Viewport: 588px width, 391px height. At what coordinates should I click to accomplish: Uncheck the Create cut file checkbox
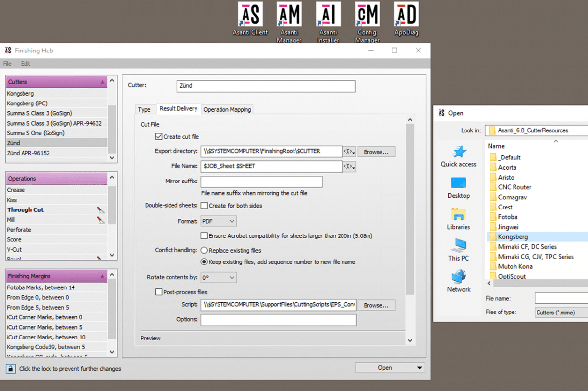[159, 136]
